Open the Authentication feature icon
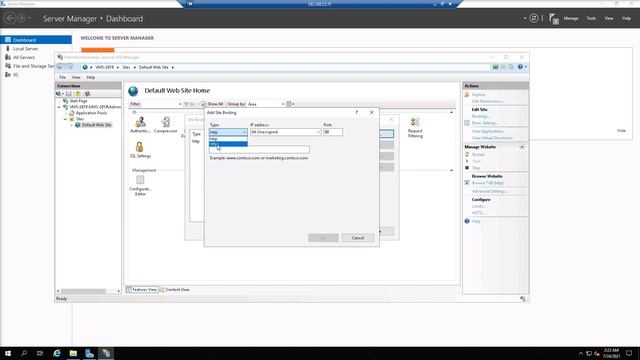This screenshot has width=640, height=360. (x=140, y=124)
